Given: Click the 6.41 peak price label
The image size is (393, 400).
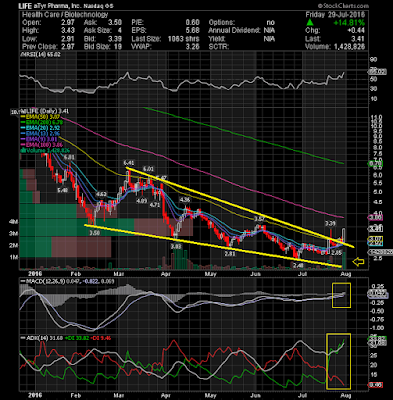Looking at the screenshot, I should [x=129, y=163].
